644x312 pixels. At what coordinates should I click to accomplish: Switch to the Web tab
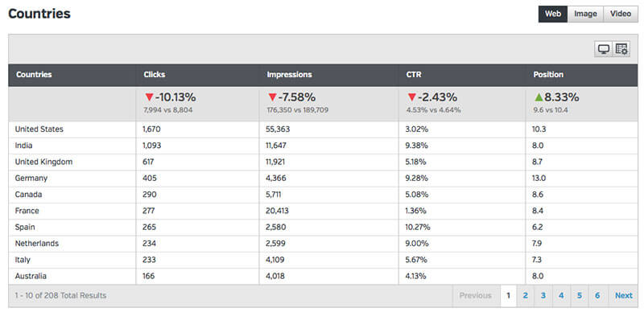coord(553,14)
